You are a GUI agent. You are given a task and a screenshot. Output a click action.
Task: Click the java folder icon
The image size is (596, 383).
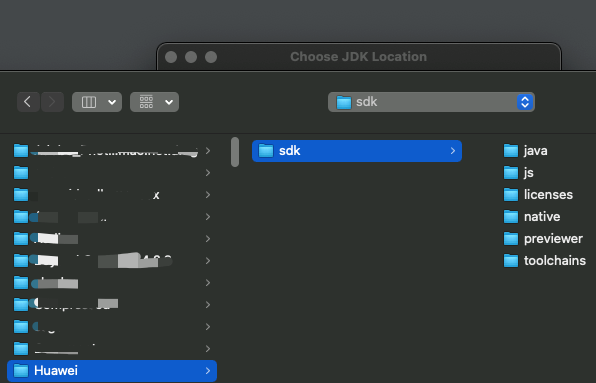(511, 151)
